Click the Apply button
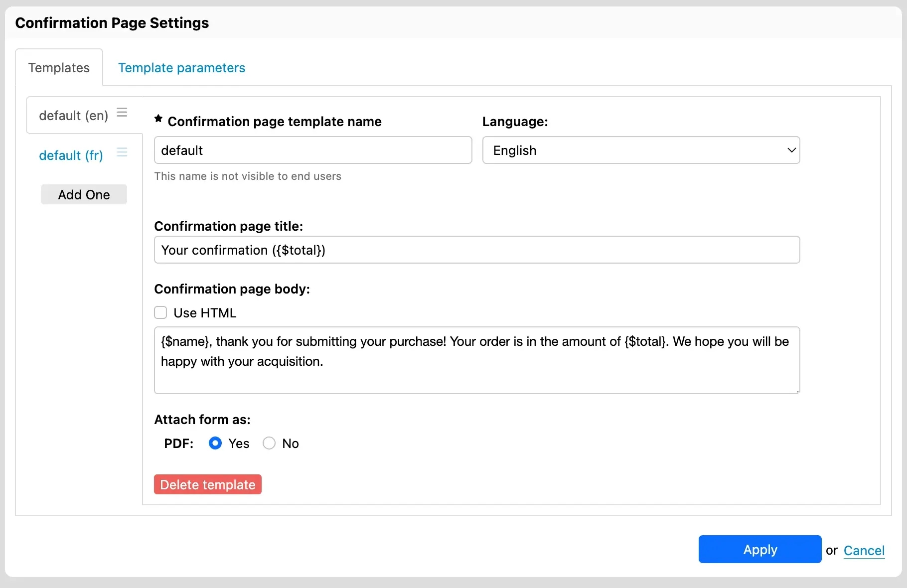The width and height of the screenshot is (907, 588). tap(759, 549)
